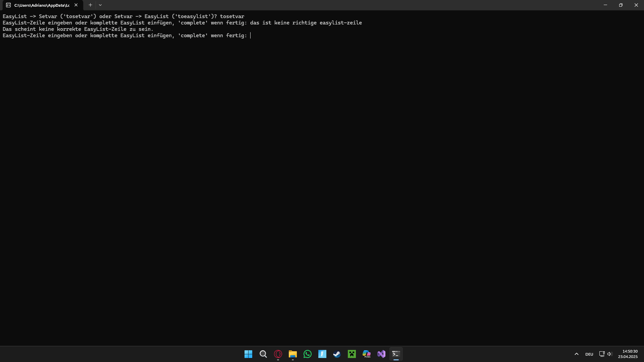
Task: Open File Explorer from taskbar
Action: click(293, 354)
